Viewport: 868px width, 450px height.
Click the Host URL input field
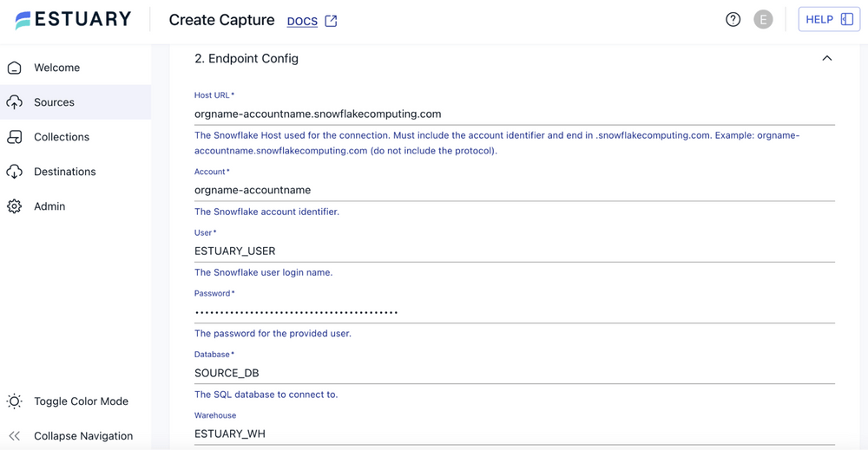pyautogui.click(x=514, y=114)
